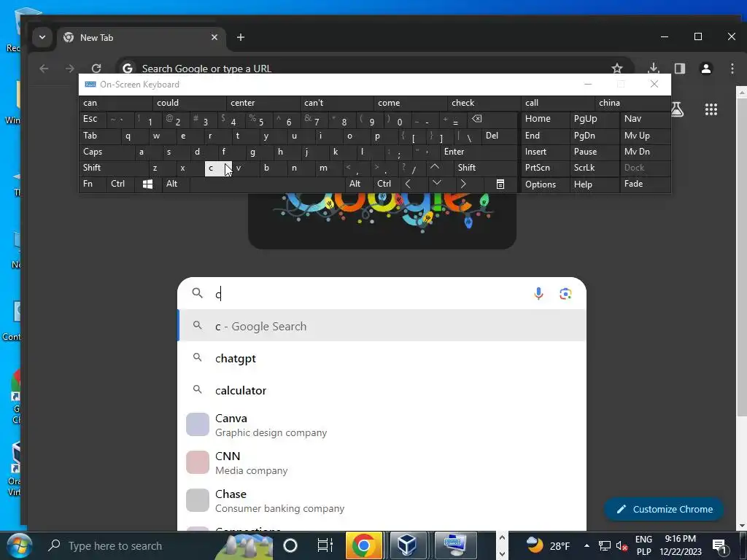Screen dimensions: 747x560
Task: Click the up arrow key on On-Screen Keyboard
Action: (435, 167)
